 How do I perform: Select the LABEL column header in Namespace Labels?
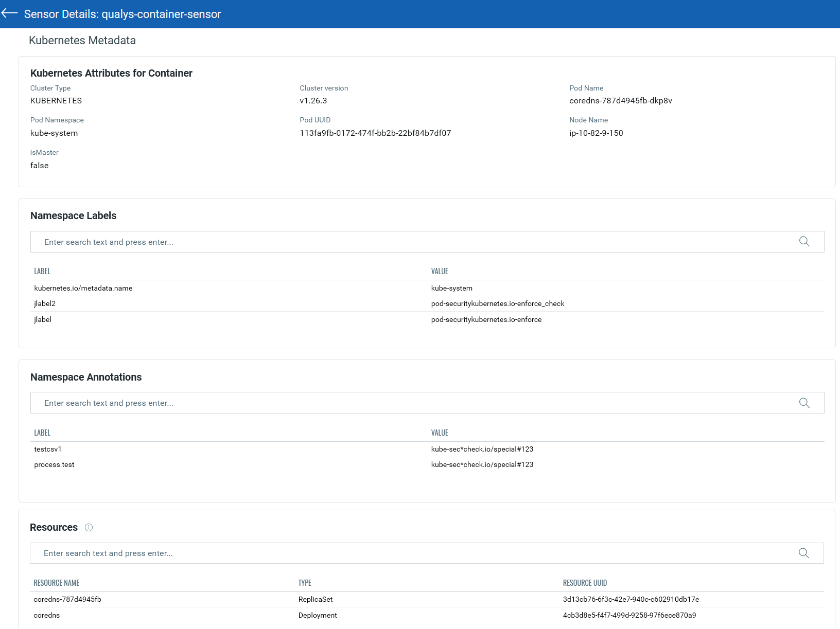coord(42,271)
